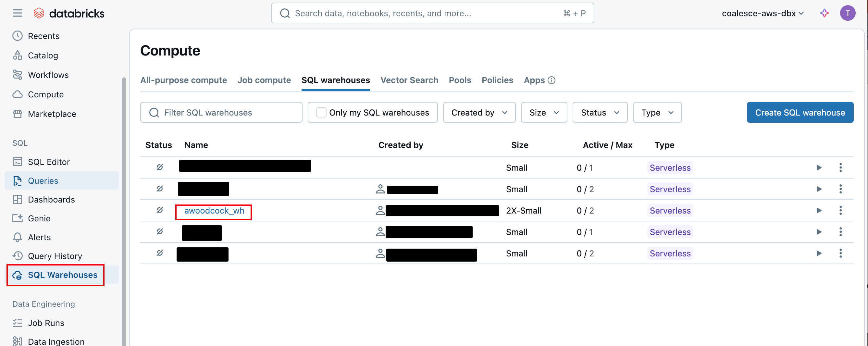The height and width of the screenshot is (346, 868).
Task: Click the info icon next to Apps
Action: (551, 80)
